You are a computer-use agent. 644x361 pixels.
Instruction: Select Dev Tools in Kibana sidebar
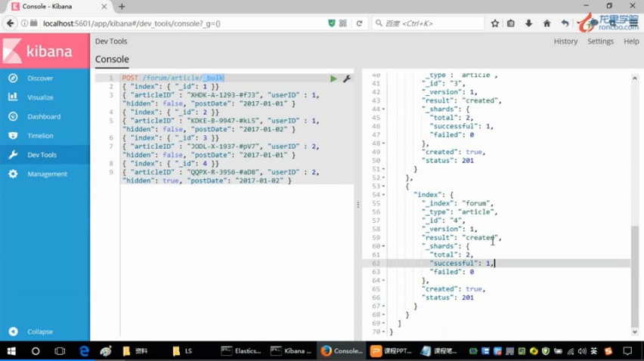(x=45, y=155)
